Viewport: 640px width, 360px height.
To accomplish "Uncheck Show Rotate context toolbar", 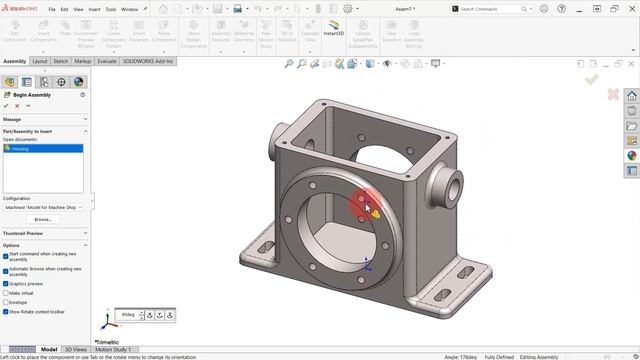I will 6,312.
